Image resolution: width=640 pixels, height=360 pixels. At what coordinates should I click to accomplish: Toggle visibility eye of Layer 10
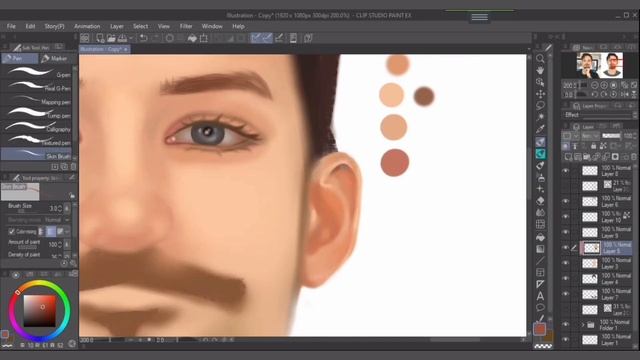tap(565, 217)
